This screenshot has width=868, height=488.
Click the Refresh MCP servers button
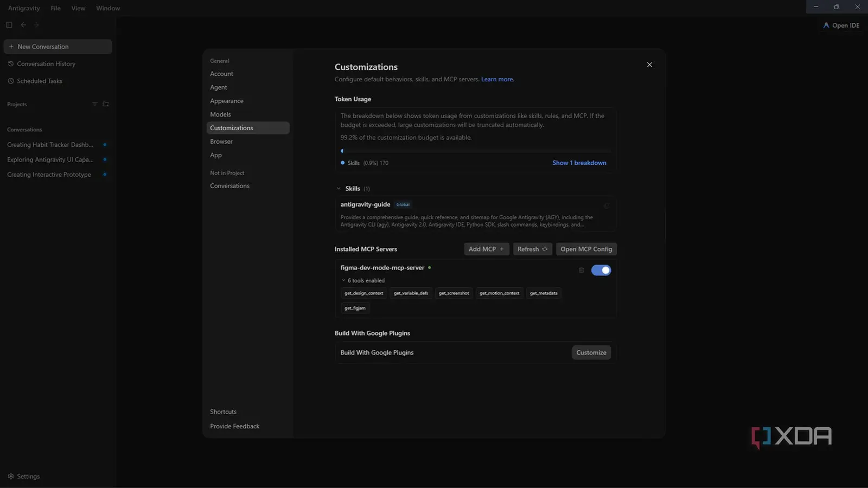533,249
